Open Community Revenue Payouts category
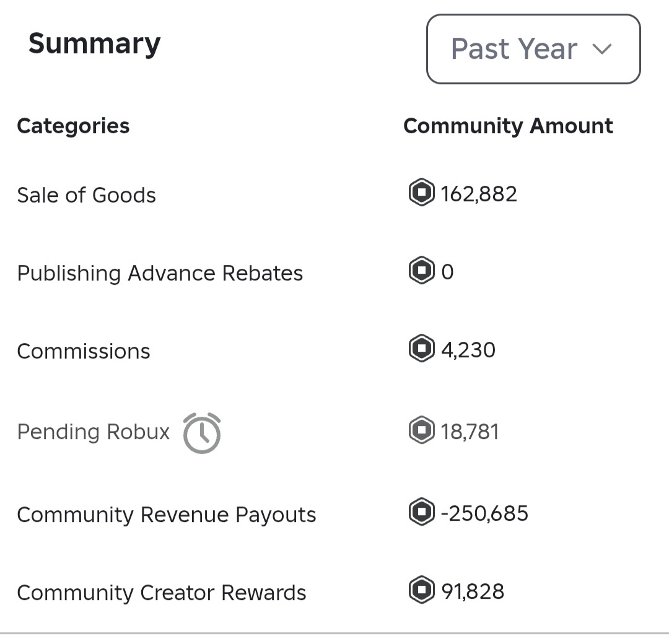Viewport: 669px width, 644px height. (x=166, y=515)
